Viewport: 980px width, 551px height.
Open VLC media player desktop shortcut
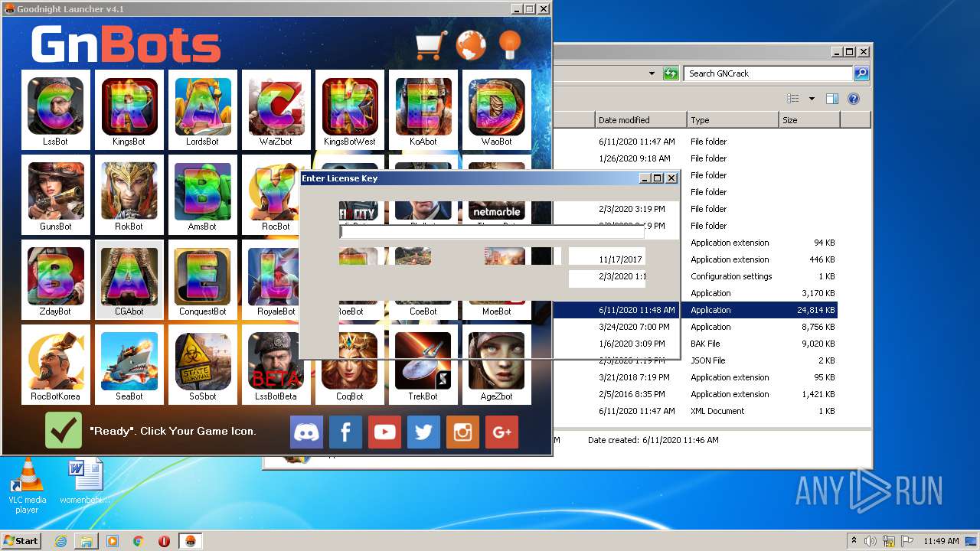pos(27,487)
